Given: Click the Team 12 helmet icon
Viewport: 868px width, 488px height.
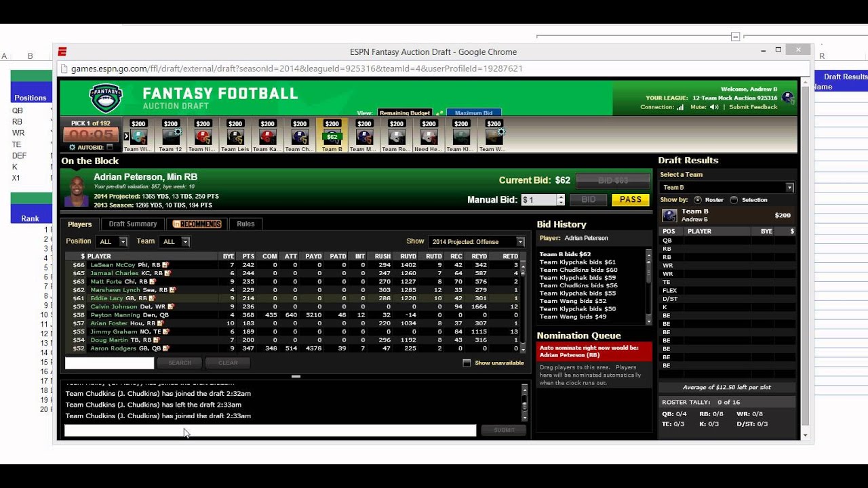Looking at the screenshot, I should click(x=171, y=136).
